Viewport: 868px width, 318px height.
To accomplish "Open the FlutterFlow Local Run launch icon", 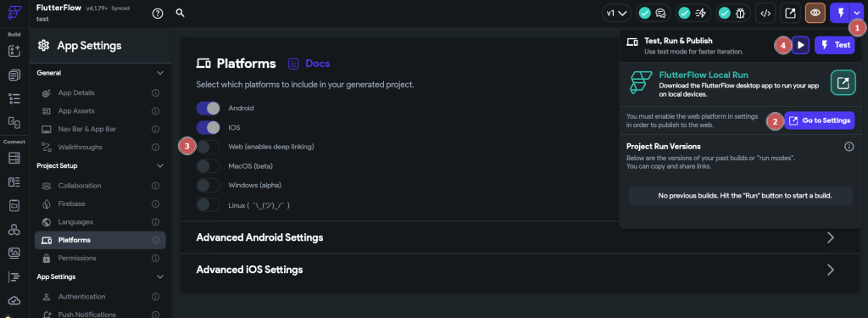I will (x=843, y=83).
